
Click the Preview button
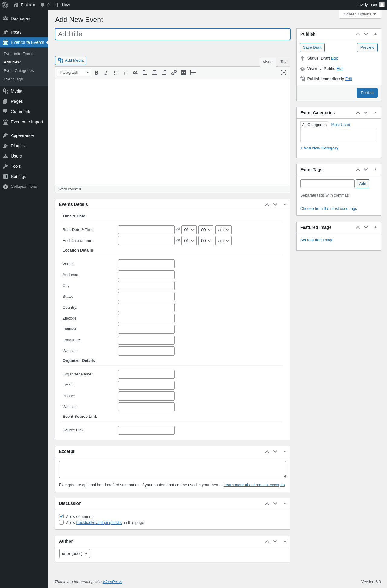[367, 47]
